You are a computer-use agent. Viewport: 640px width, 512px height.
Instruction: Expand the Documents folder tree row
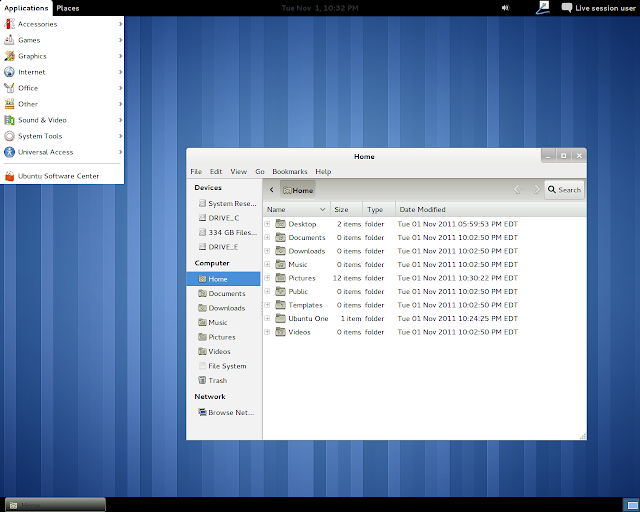click(x=267, y=237)
